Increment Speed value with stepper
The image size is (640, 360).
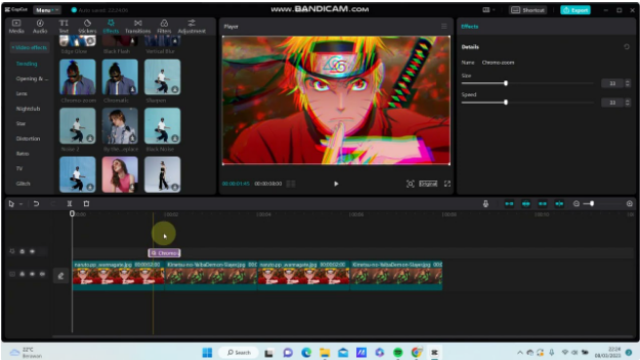(x=627, y=100)
